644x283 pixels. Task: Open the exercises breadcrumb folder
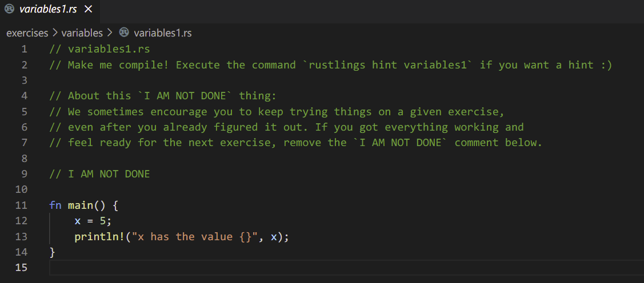pos(27,33)
